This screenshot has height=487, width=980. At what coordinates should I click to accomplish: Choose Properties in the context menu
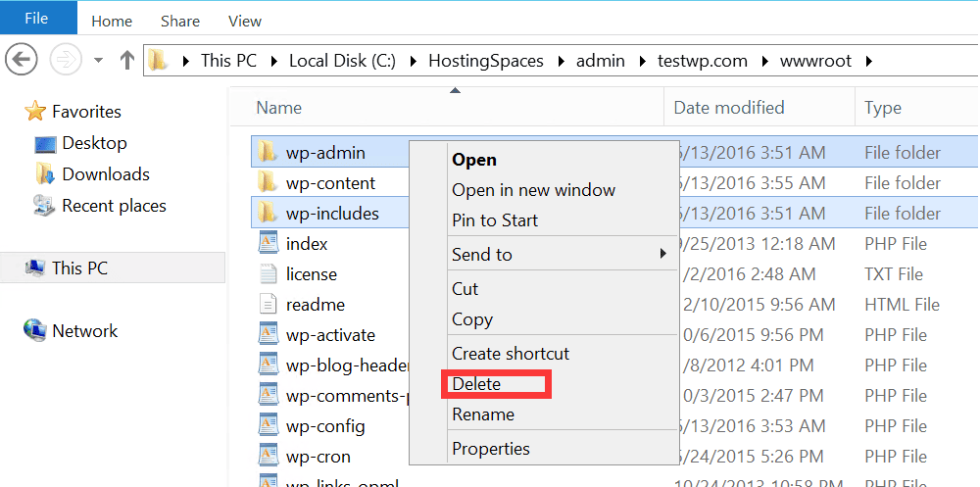[491, 449]
